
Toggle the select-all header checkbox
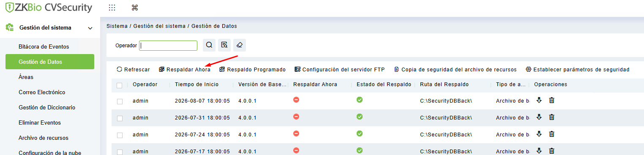click(x=120, y=85)
